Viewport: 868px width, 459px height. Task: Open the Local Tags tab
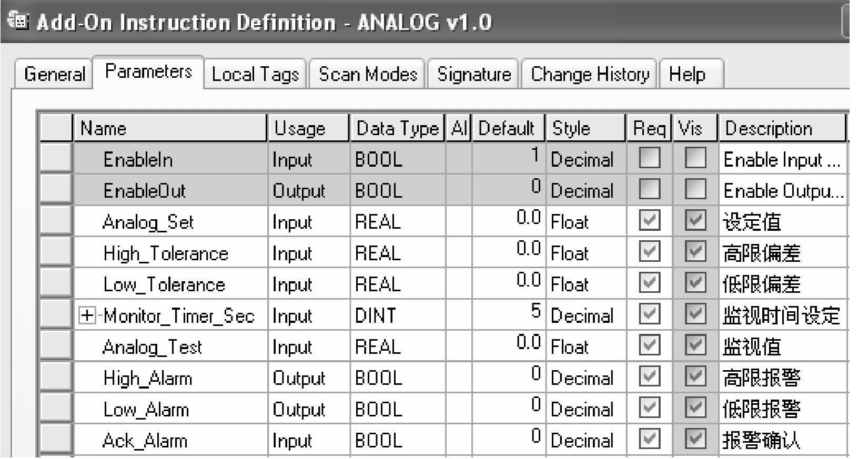tap(255, 74)
